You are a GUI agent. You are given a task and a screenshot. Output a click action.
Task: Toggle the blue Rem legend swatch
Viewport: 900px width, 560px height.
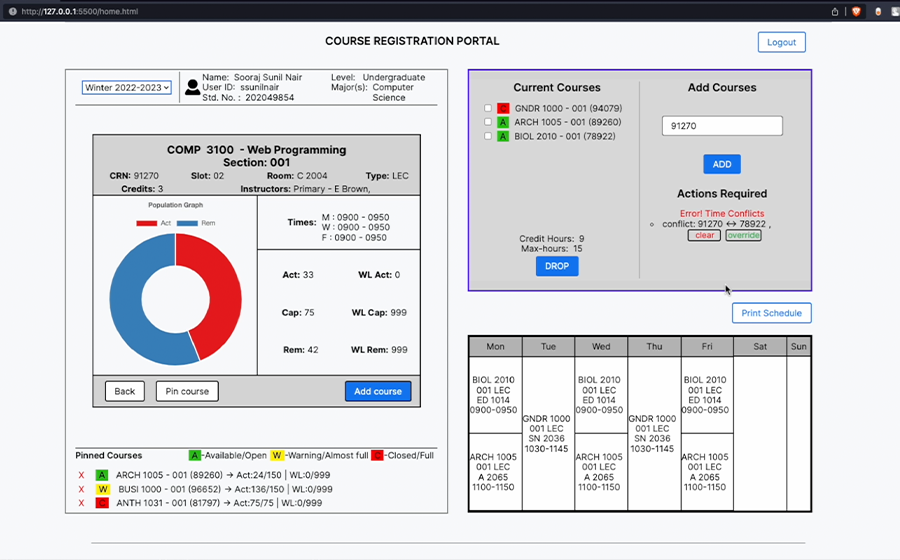point(187,223)
